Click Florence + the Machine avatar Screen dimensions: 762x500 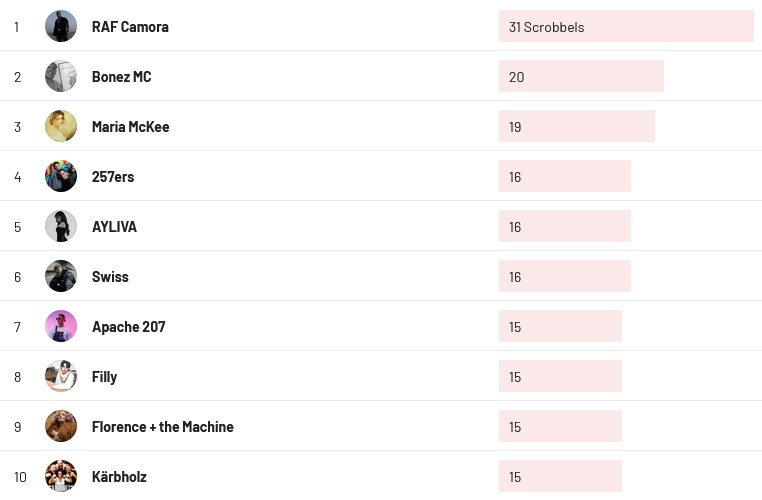point(61,426)
